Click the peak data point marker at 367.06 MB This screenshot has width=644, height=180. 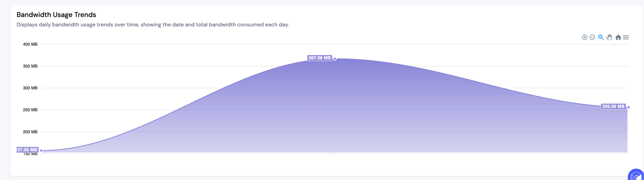[x=335, y=59]
